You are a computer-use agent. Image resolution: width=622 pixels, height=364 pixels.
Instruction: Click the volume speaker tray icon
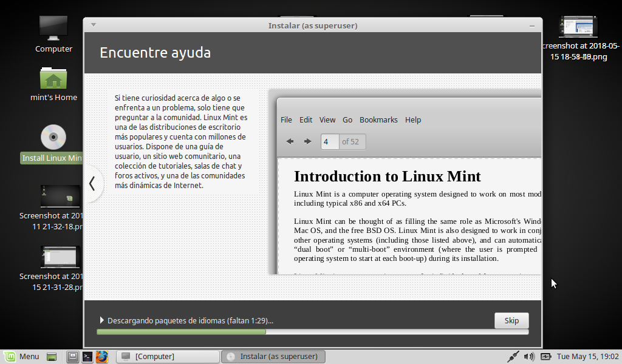pos(529,357)
